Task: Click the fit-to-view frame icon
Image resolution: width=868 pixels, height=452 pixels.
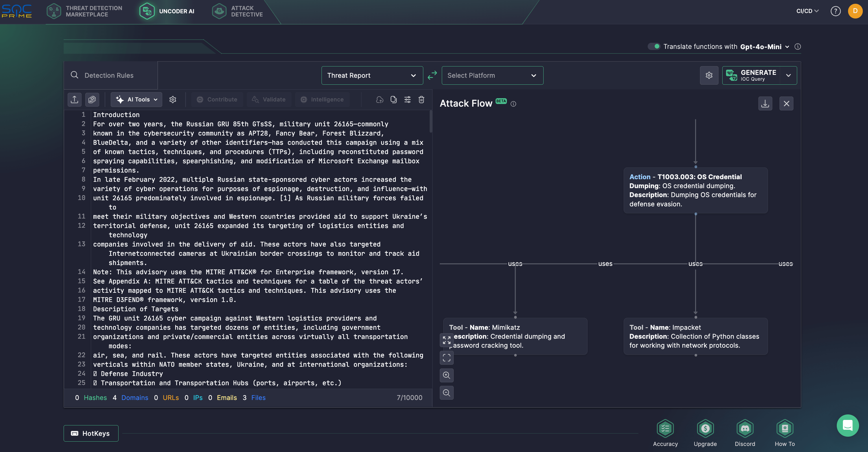Action: click(446, 358)
